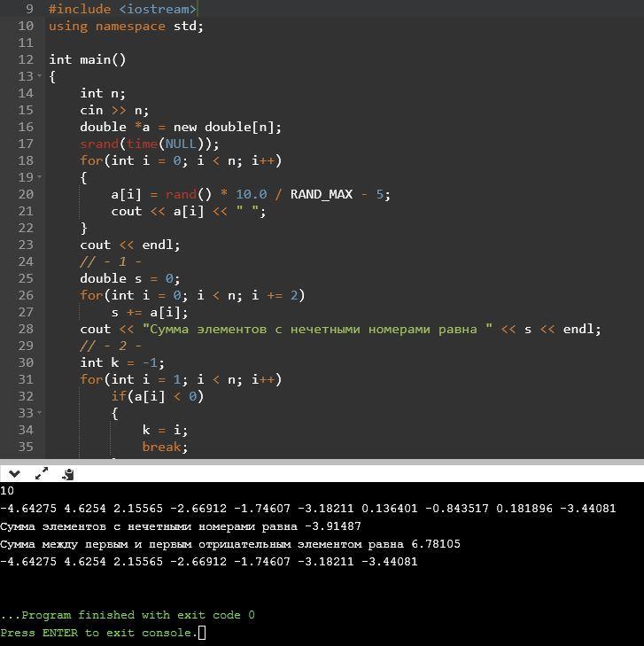Click the break statement on line 35

pyautogui.click(x=165, y=447)
